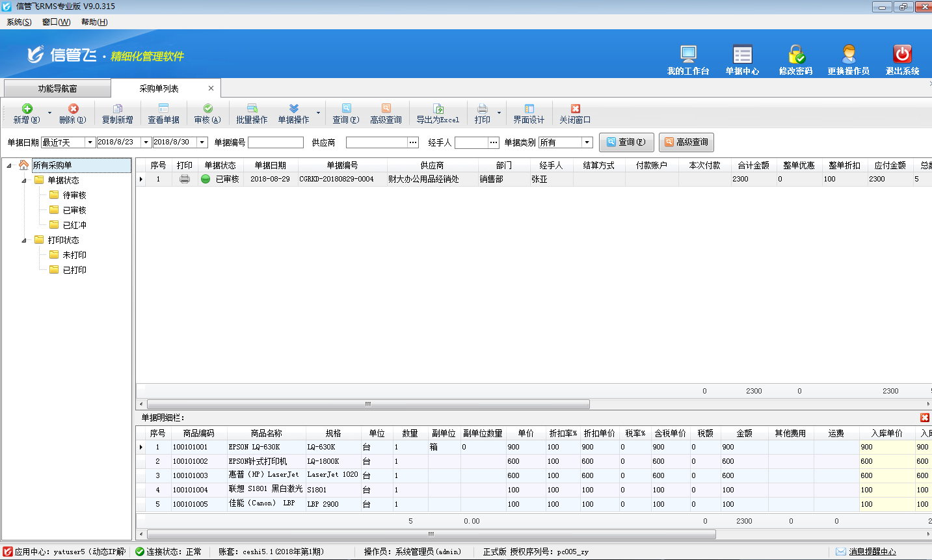Collapse the 打印状态 tree node
Screen dimensions: 932x560
coord(24,240)
